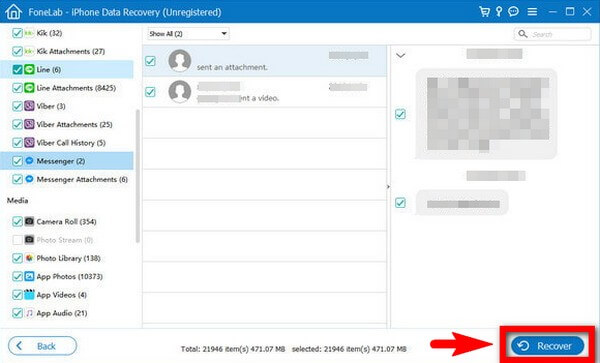Viewport: 600px width, 363px height.
Task: Check the Photo Stream checkbox
Action: coord(17,240)
